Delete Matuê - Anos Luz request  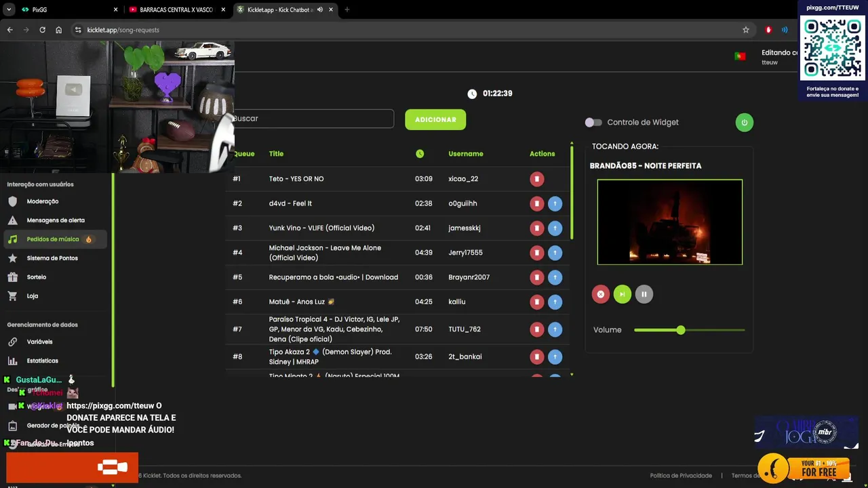(x=537, y=302)
